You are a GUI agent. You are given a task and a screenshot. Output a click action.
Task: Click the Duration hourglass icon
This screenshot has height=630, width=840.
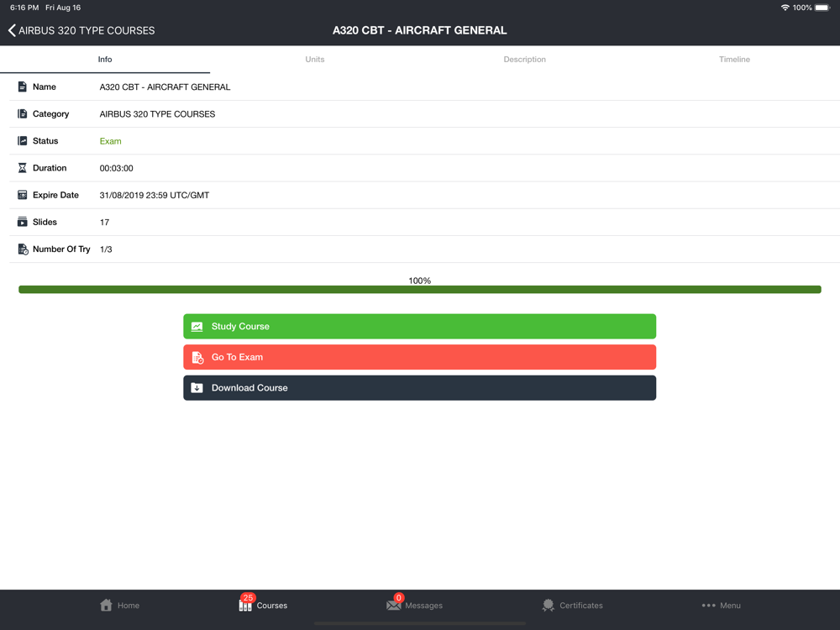tap(22, 168)
